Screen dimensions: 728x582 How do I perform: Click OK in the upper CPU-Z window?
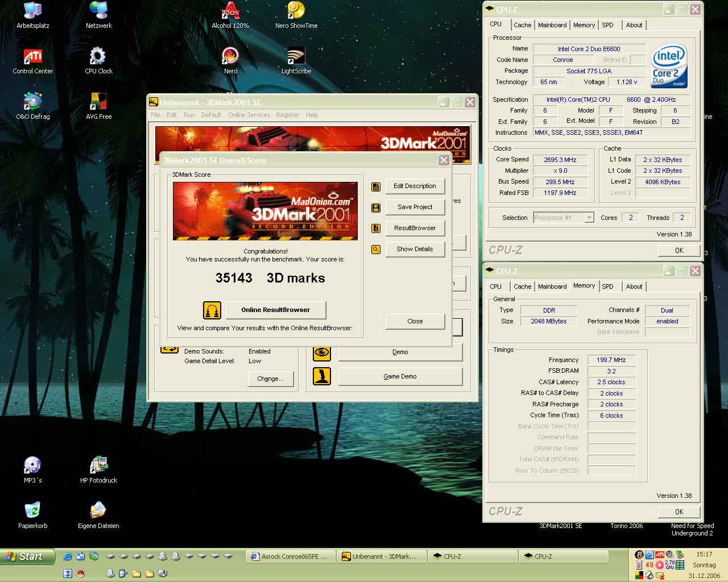point(679,251)
